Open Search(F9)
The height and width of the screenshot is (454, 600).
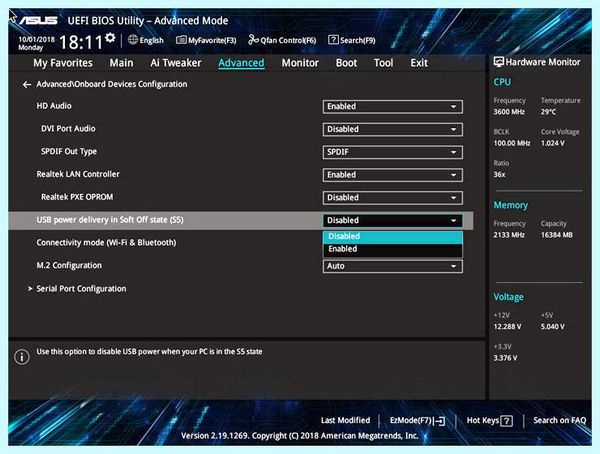tap(357, 40)
